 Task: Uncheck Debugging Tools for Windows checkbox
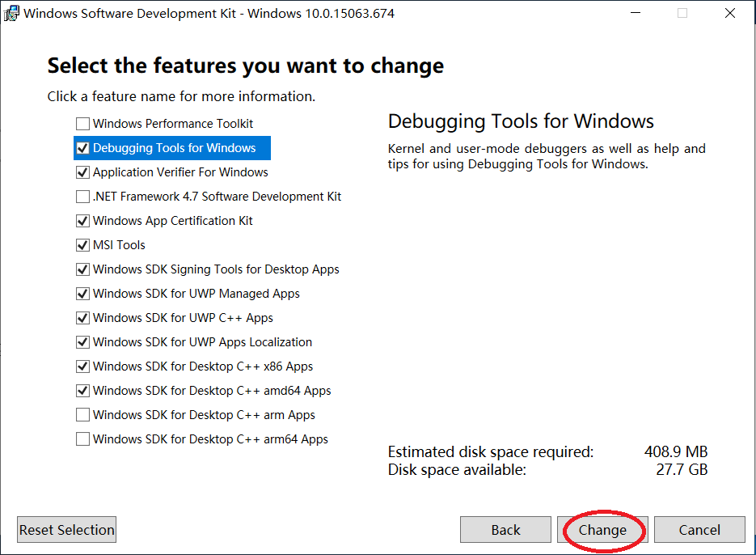pyautogui.click(x=83, y=148)
